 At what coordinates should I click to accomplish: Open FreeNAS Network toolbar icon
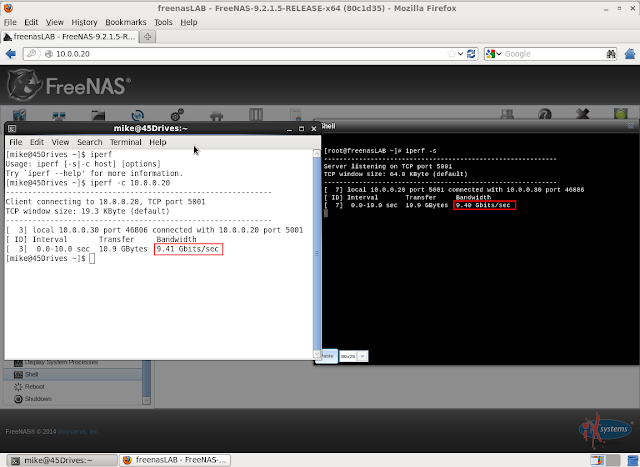click(x=59, y=116)
